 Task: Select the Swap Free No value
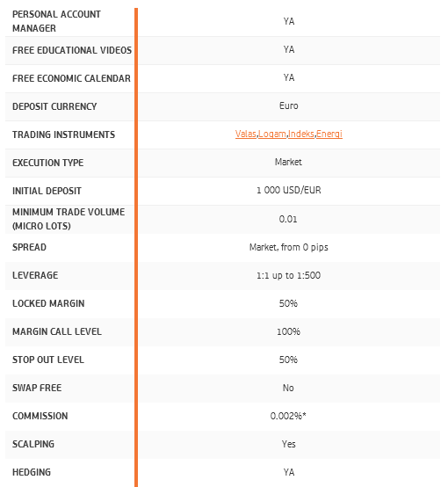pyautogui.click(x=288, y=388)
